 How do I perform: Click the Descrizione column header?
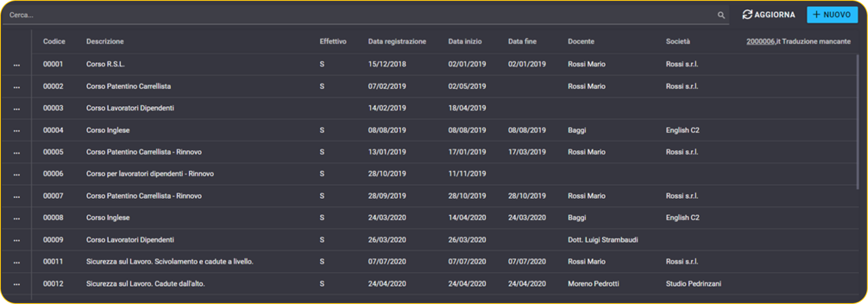(105, 41)
